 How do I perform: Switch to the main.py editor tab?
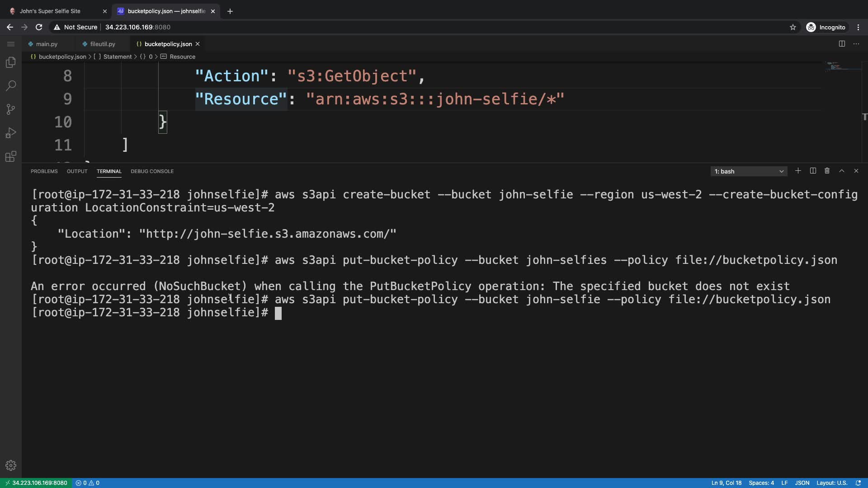[x=47, y=44]
